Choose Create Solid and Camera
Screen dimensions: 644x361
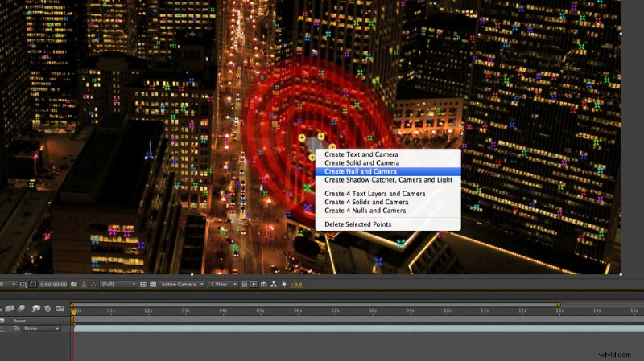pos(361,163)
